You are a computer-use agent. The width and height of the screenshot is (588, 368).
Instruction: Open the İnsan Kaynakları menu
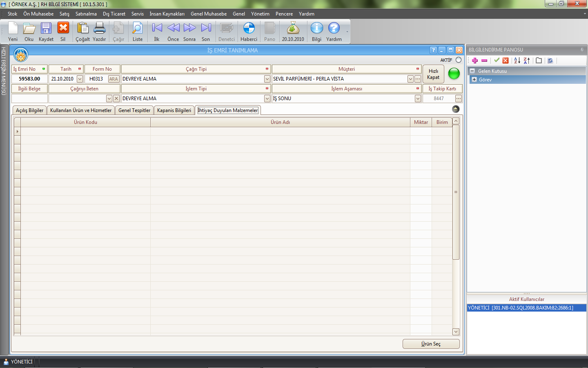pyautogui.click(x=167, y=14)
